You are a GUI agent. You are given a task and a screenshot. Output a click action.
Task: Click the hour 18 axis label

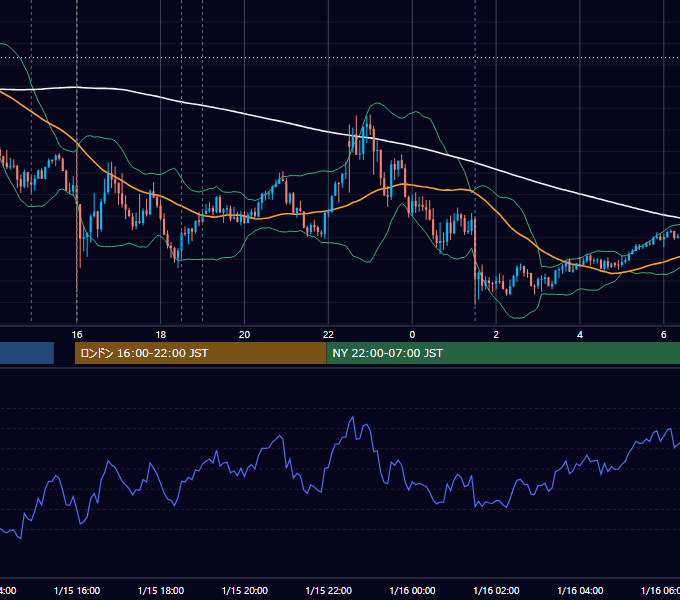point(161,335)
